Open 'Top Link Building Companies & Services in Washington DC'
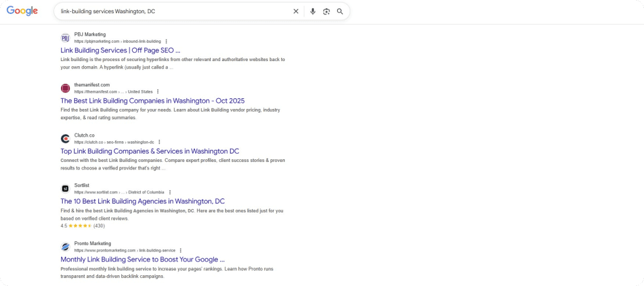 coord(150,151)
